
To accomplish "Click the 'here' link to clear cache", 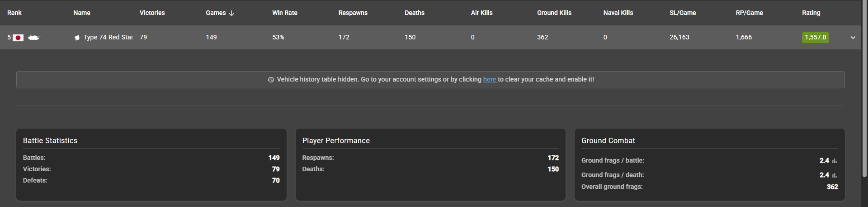I will click(x=490, y=79).
